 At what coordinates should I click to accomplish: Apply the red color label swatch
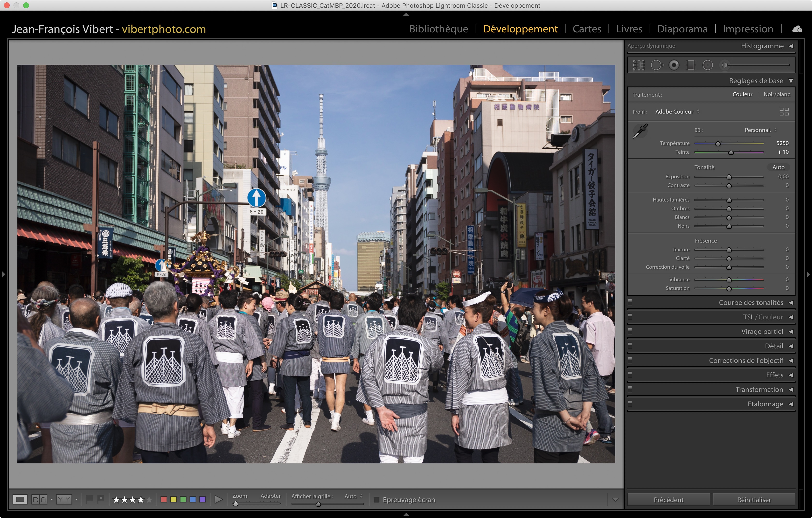[164, 499]
